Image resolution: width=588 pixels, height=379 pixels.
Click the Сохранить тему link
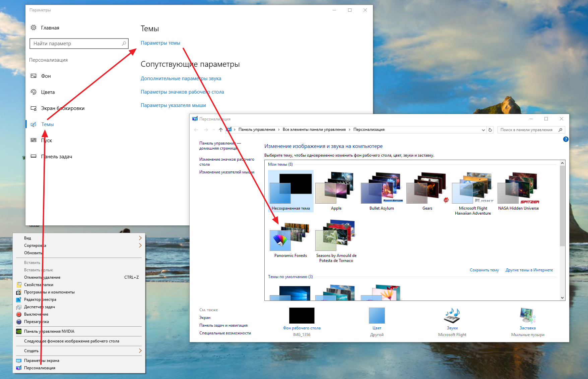click(484, 270)
